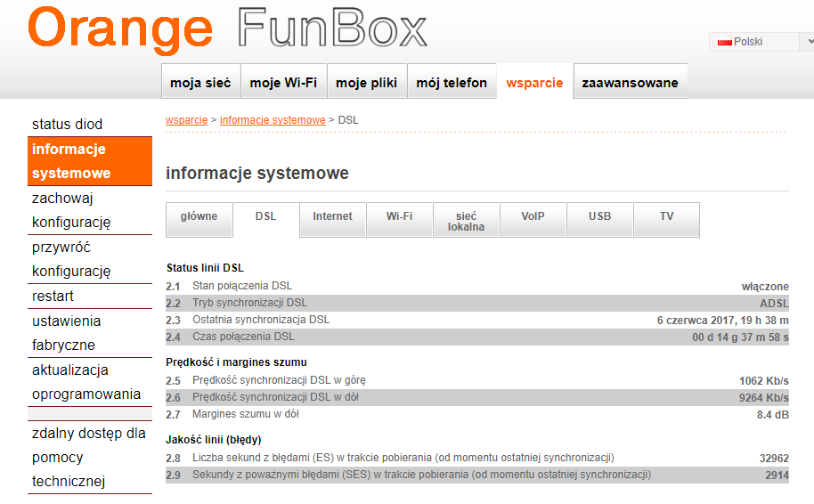Select informacje systemowe sidebar item
Screen dimensions: 814x504
click(90, 161)
